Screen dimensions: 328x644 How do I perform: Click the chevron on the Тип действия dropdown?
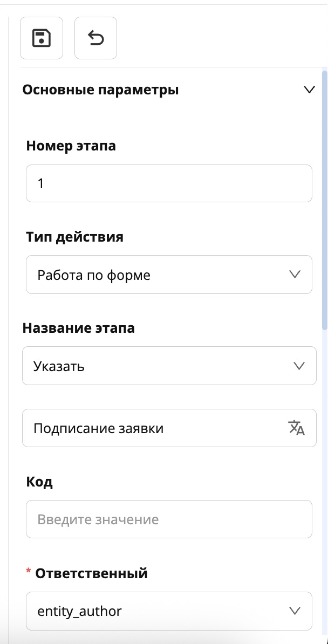click(x=294, y=275)
